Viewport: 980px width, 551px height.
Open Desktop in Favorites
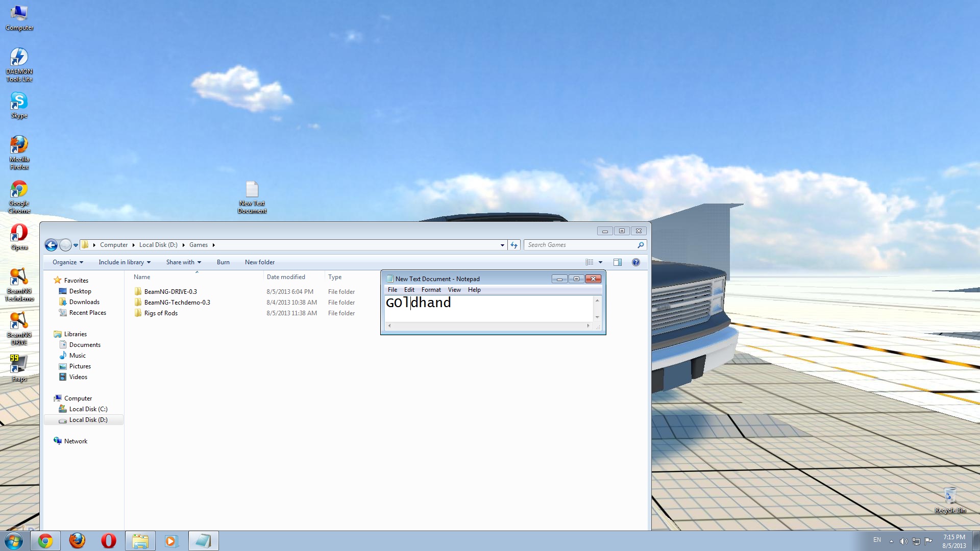(x=80, y=291)
